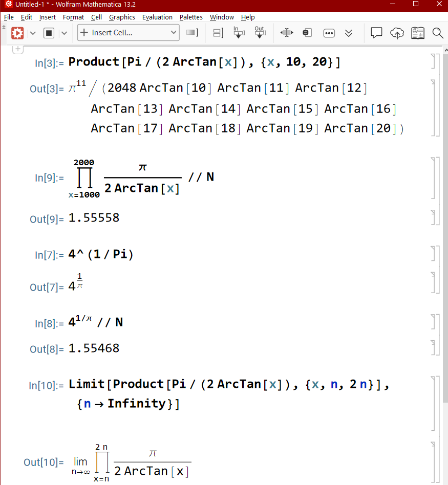Open the abort options dropdown arrow
This screenshot has height=485, width=448.
click(64, 33)
